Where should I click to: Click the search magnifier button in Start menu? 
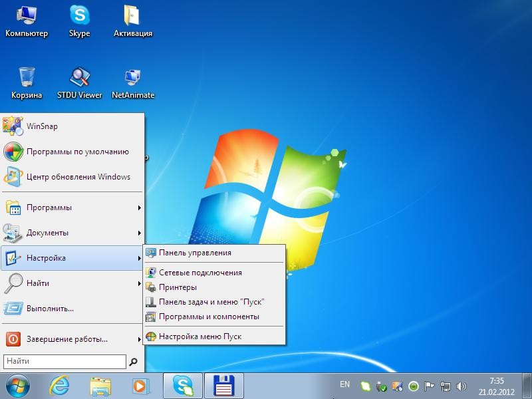[134, 362]
